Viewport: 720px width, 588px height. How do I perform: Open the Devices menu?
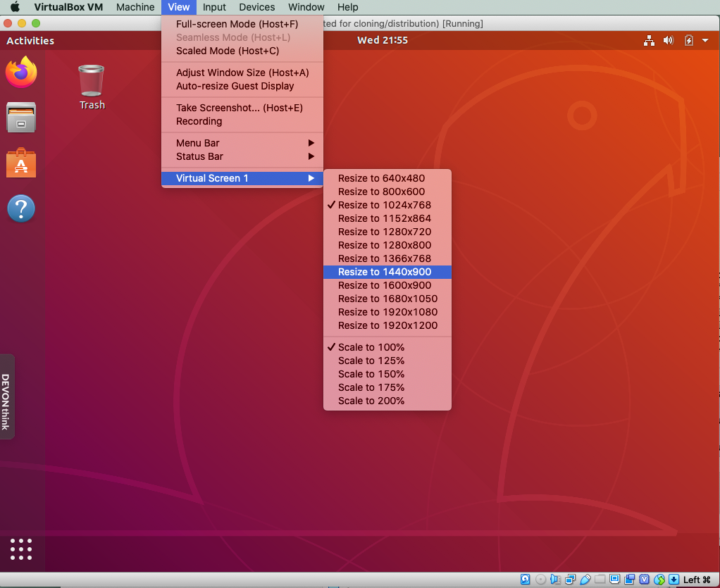256,7
